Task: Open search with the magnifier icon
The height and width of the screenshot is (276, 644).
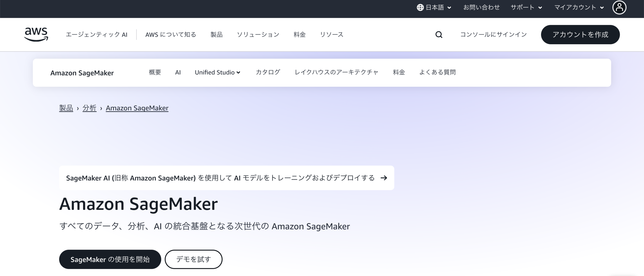Action: pos(439,34)
